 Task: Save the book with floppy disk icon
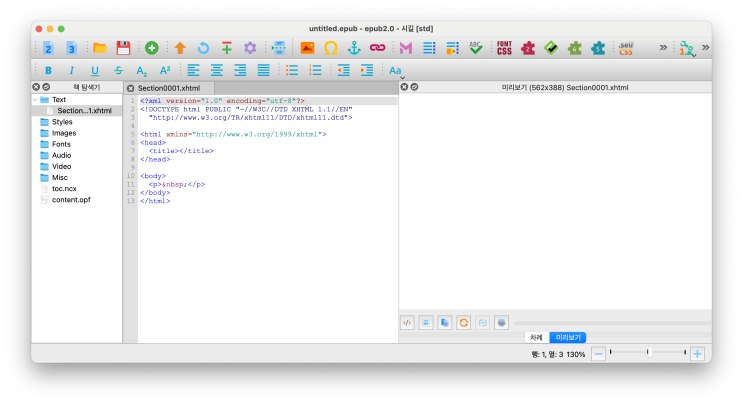123,48
